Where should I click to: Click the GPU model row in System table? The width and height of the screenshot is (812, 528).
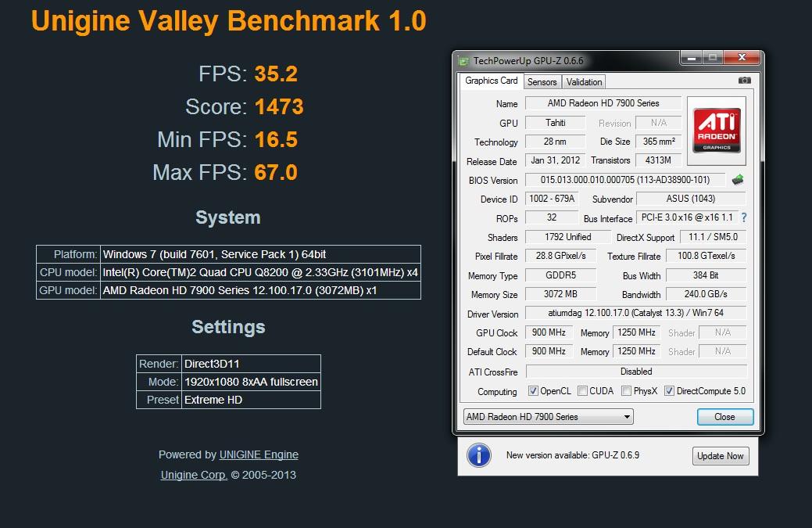[228, 290]
